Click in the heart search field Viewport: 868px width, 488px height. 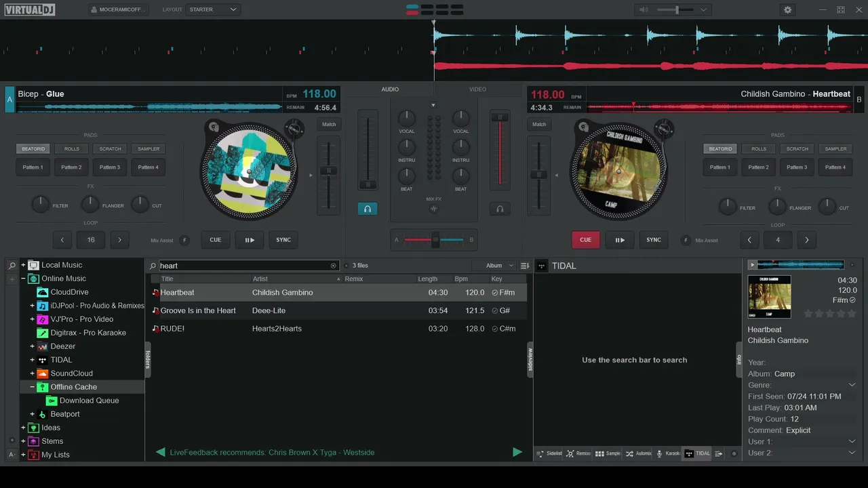click(x=244, y=266)
